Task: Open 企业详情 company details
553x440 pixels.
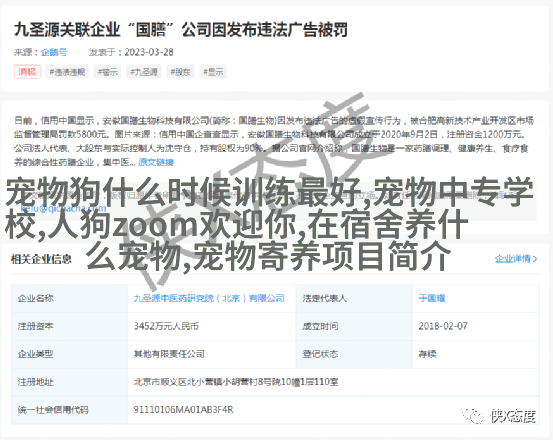Action: click(x=512, y=259)
